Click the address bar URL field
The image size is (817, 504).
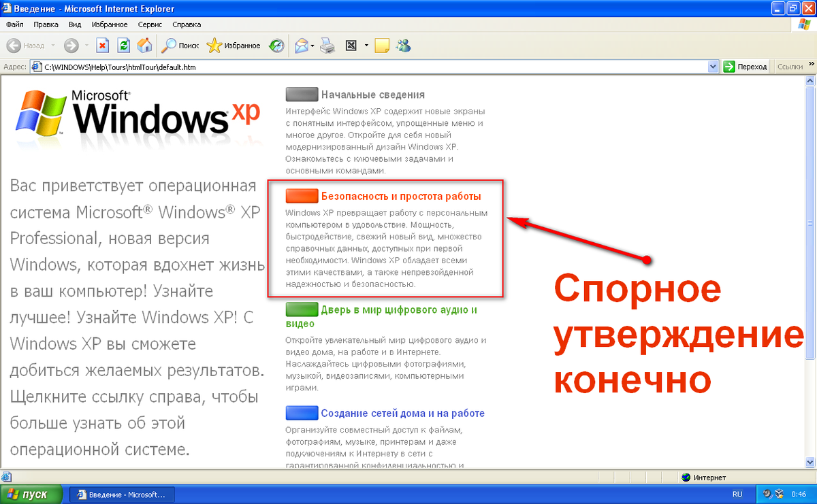[x=374, y=67]
